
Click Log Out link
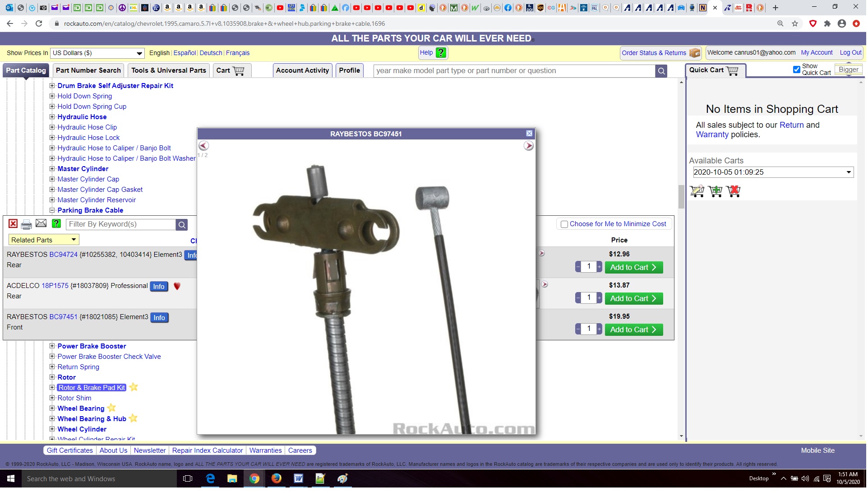click(852, 53)
